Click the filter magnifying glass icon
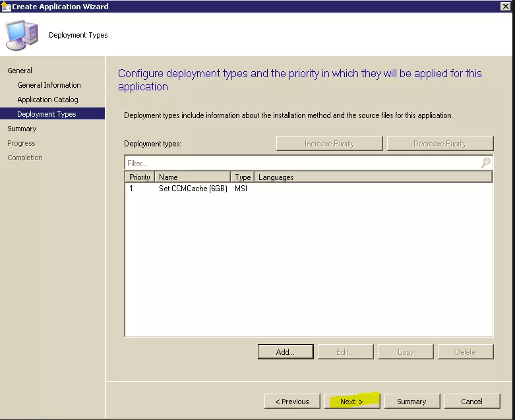Screen dimensions: 515x420 [x=486, y=162]
